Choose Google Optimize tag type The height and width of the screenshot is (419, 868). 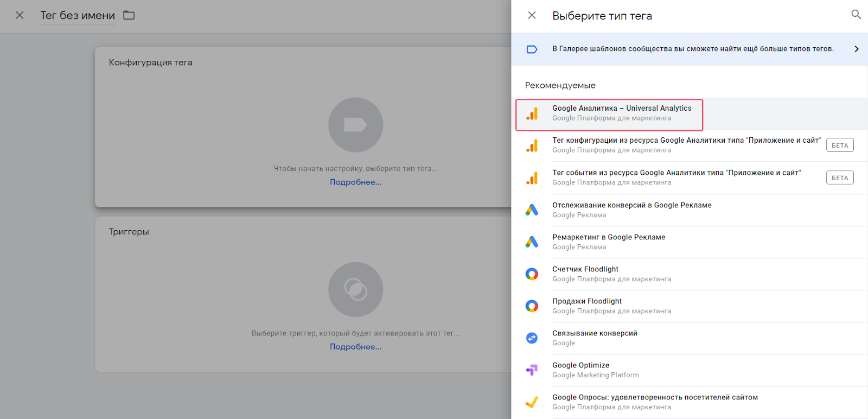click(690, 370)
